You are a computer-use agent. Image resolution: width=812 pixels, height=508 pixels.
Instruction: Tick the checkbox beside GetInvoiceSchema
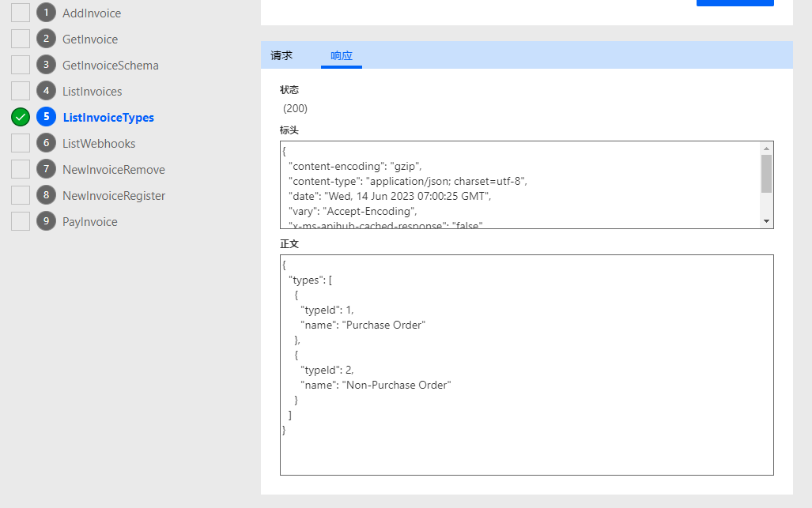tap(21, 65)
